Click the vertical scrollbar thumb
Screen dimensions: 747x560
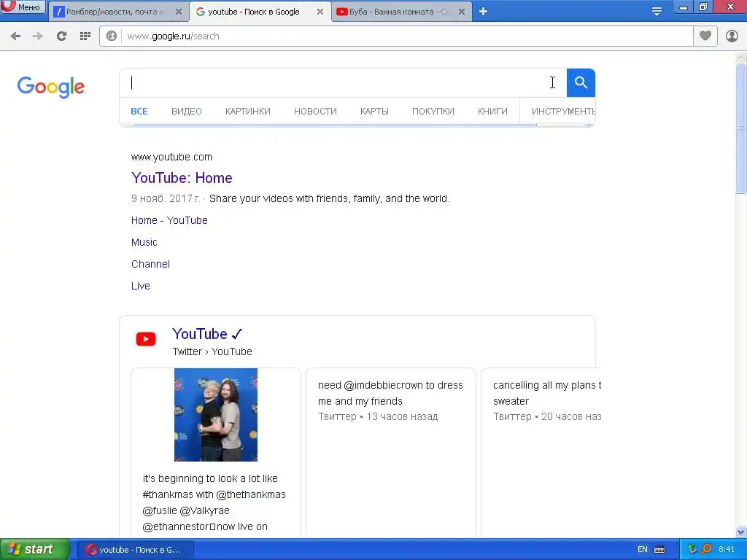coord(741,128)
